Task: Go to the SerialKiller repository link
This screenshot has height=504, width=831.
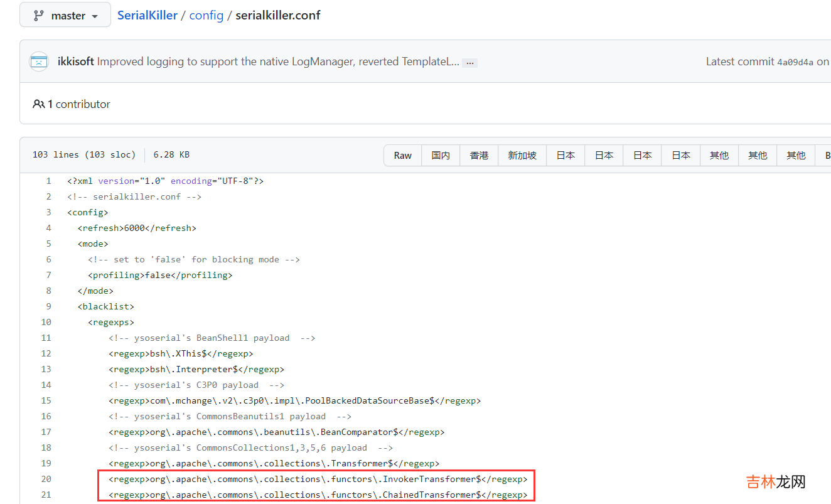Action: click(147, 15)
